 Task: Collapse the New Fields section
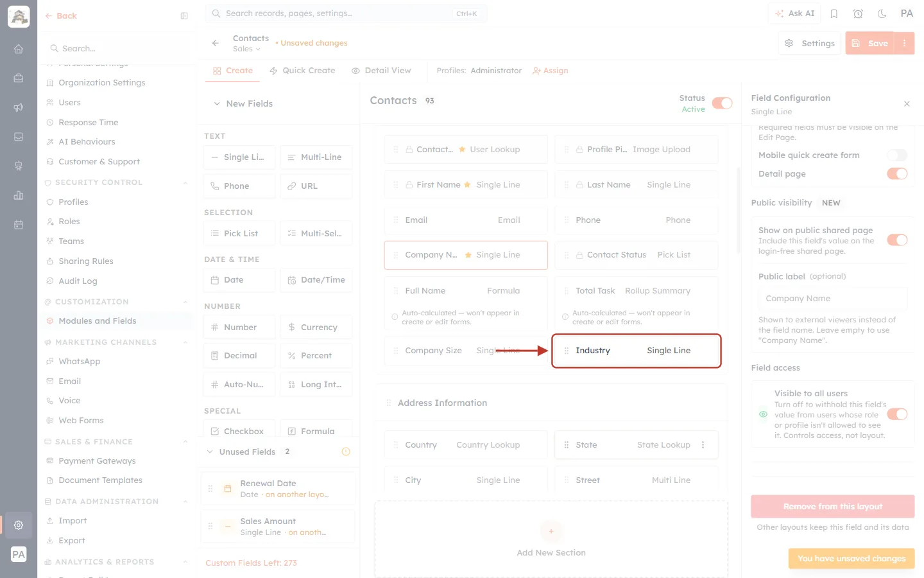[217, 103]
